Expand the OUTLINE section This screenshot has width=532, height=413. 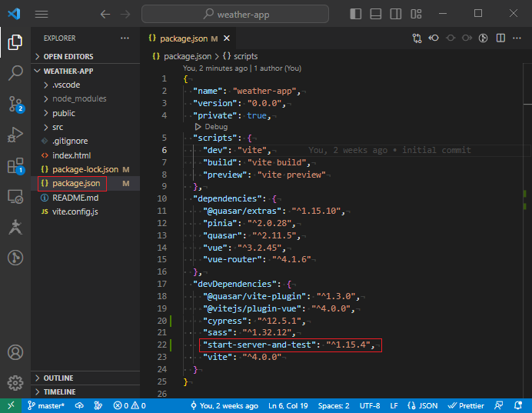pos(85,378)
